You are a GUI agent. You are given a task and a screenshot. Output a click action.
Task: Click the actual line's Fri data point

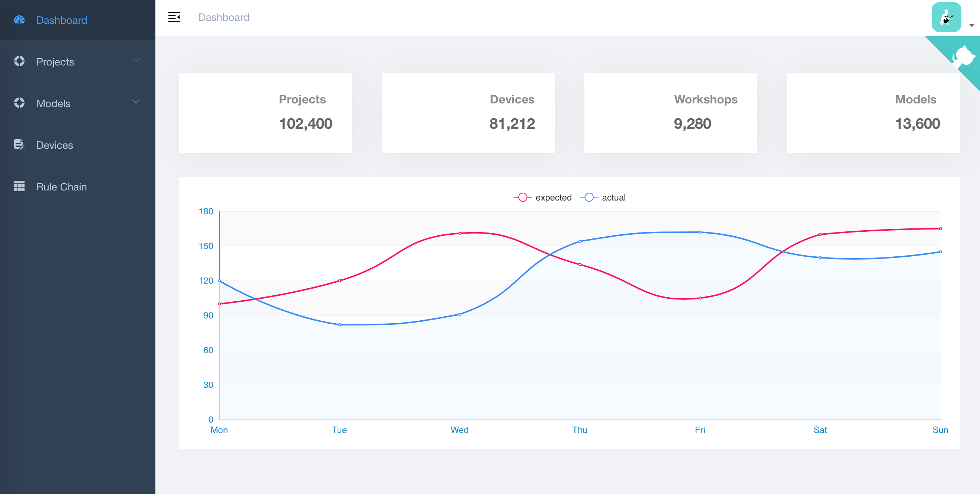pyautogui.click(x=700, y=232)
